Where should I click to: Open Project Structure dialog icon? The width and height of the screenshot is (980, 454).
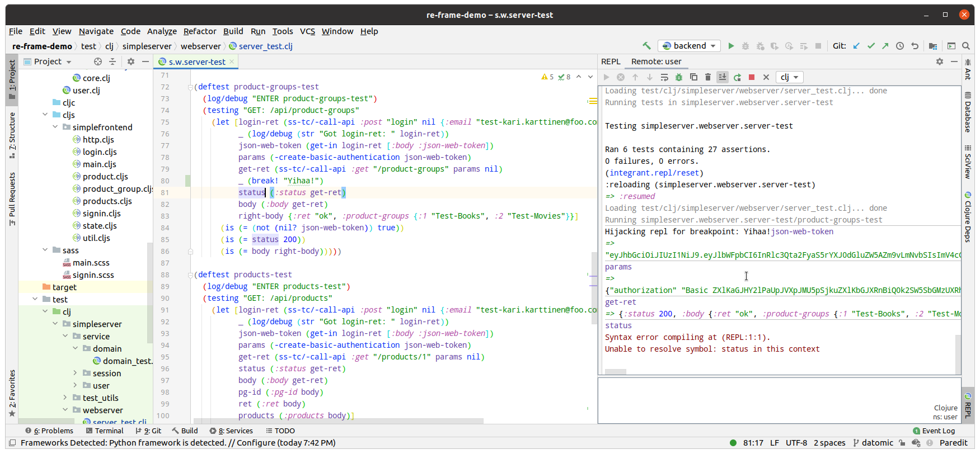point(932,46)
